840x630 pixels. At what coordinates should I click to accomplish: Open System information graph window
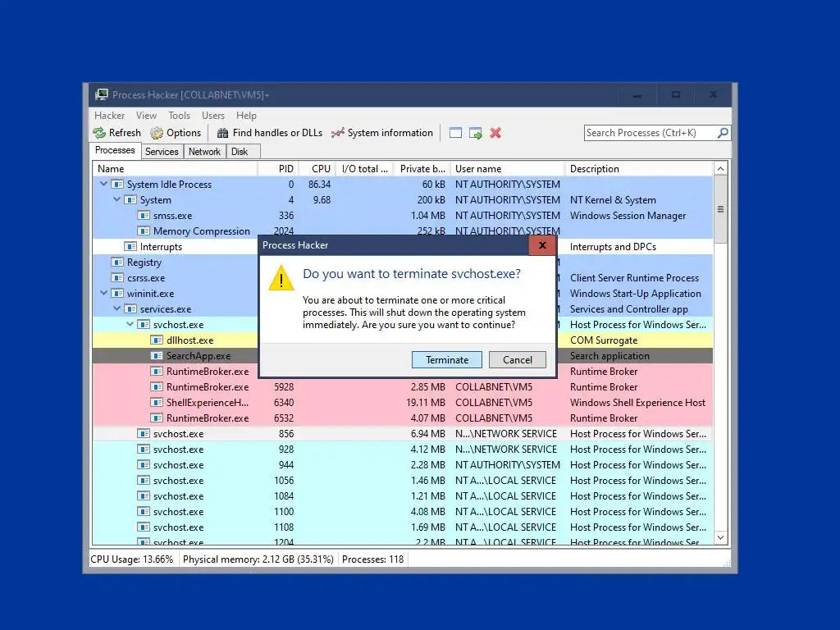[x=382, y=133]
